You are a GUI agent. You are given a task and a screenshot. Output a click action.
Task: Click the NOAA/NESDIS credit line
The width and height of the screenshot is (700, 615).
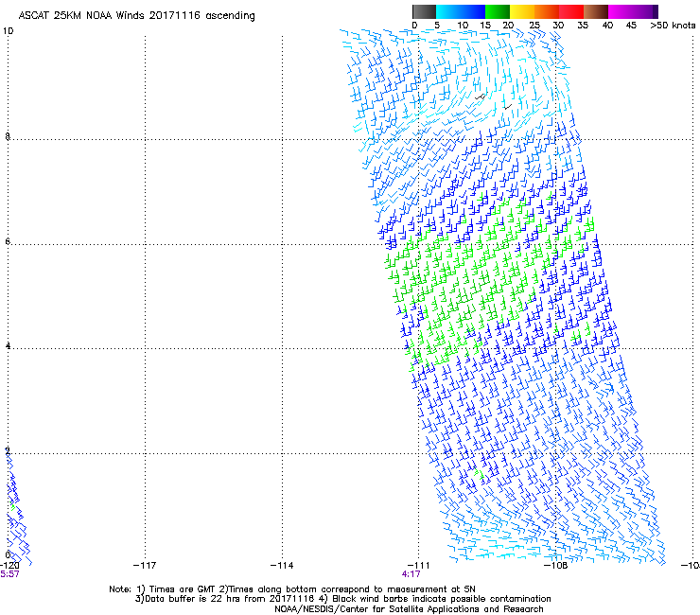[x=409, y=609]
